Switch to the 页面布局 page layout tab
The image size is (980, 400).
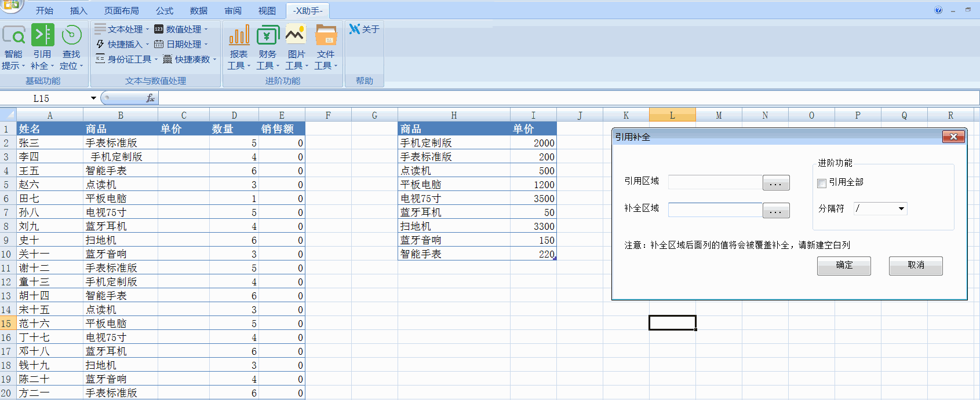click(x=121, y=11)
